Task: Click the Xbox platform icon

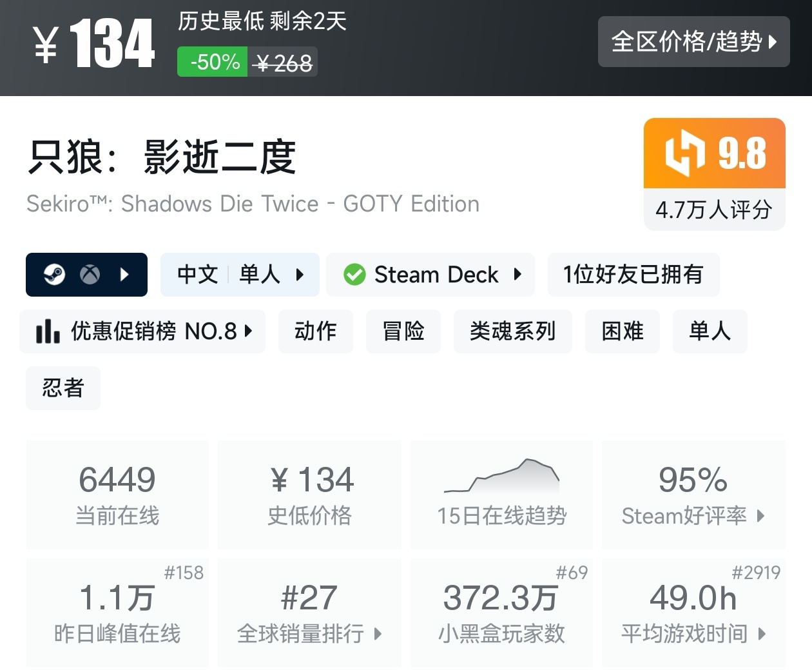Action: coord(90,275)
